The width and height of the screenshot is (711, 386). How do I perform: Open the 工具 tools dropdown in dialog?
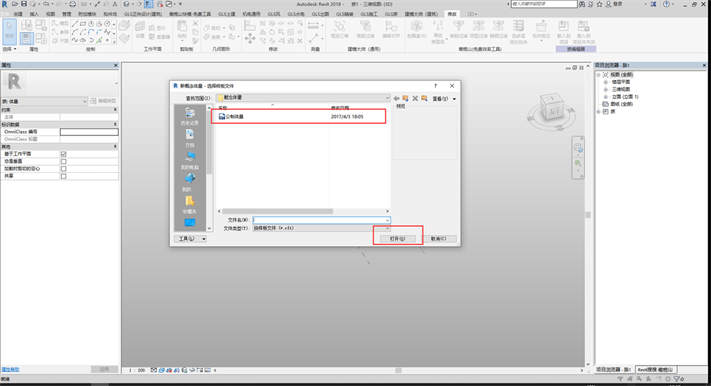(190, 239)
